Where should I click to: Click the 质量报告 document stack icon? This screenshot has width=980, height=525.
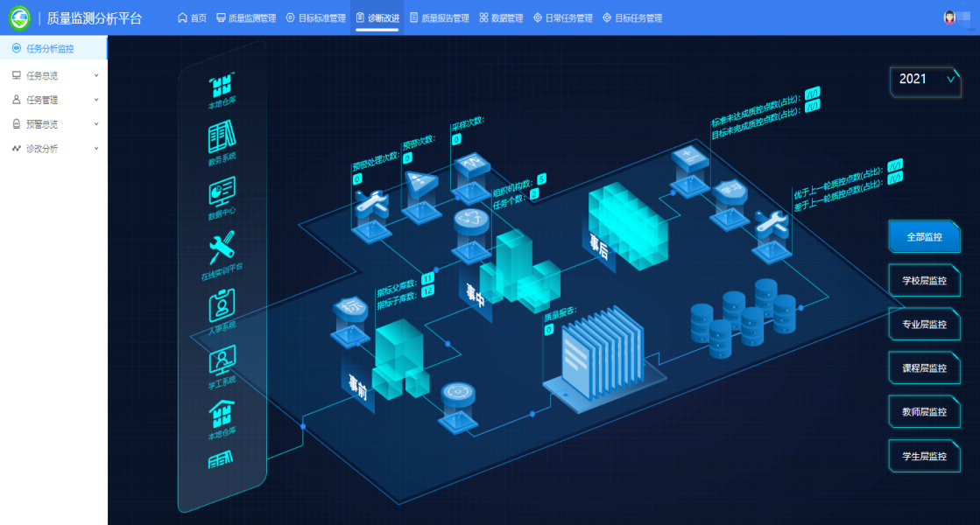(x=603, y=354)
